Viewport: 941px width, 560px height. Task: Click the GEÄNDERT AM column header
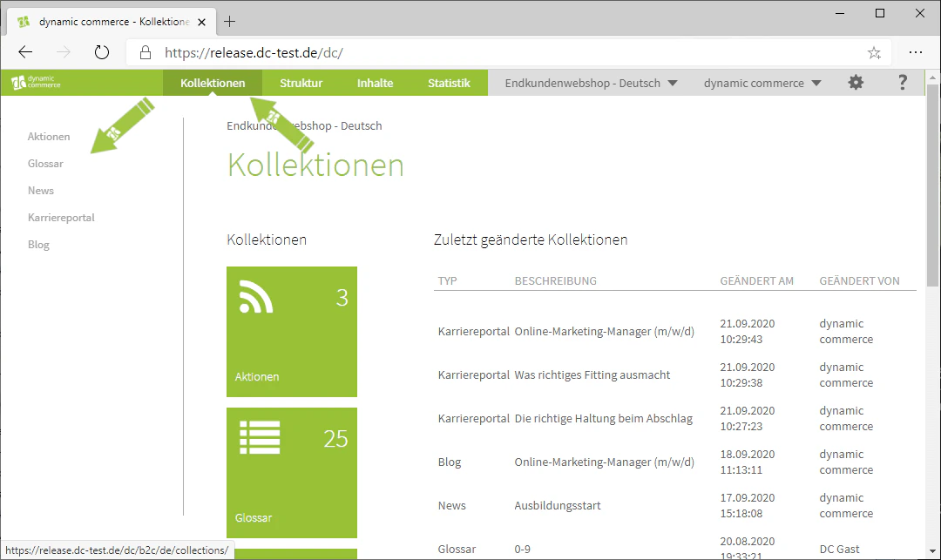click(x=757, y=280)
